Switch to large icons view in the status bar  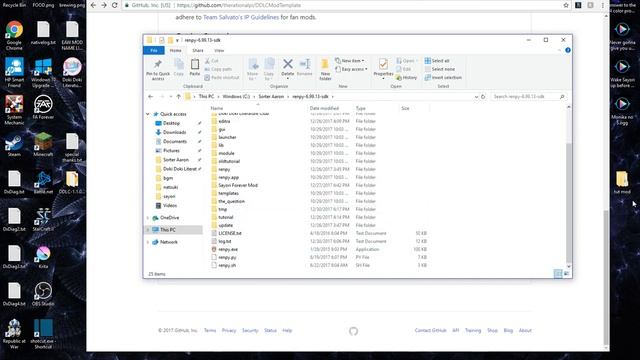567,274
